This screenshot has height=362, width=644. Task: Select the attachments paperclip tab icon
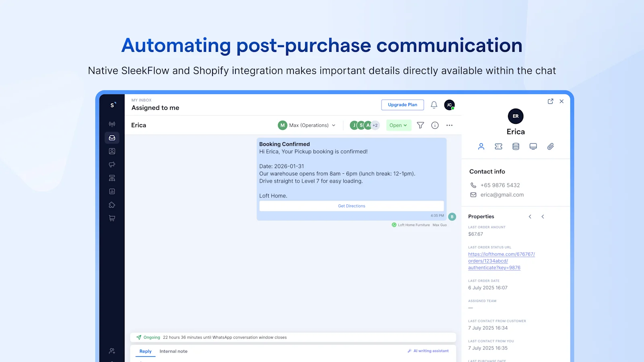550,146
